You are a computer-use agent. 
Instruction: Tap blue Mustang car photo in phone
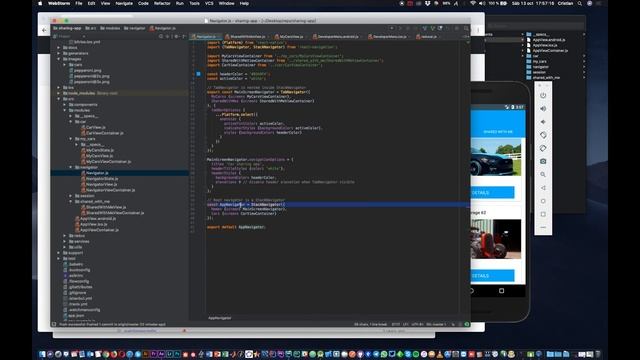(x=496, y=158)
